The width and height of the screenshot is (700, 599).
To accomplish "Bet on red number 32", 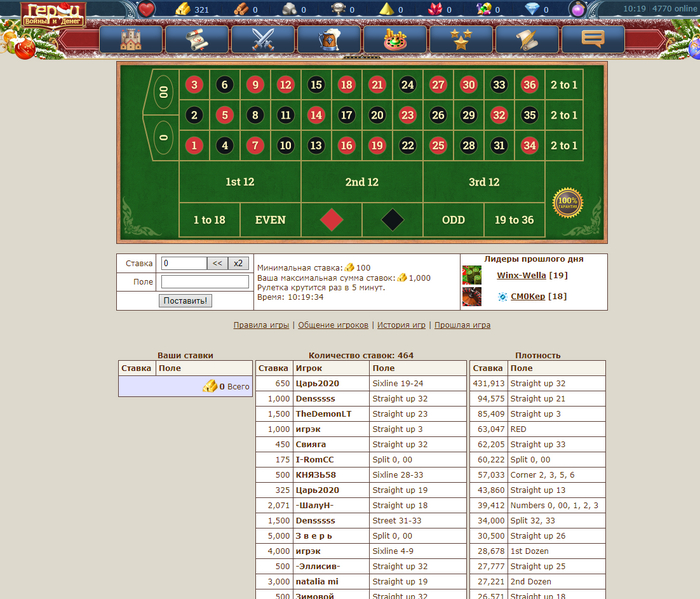I will tap(499, 115).
